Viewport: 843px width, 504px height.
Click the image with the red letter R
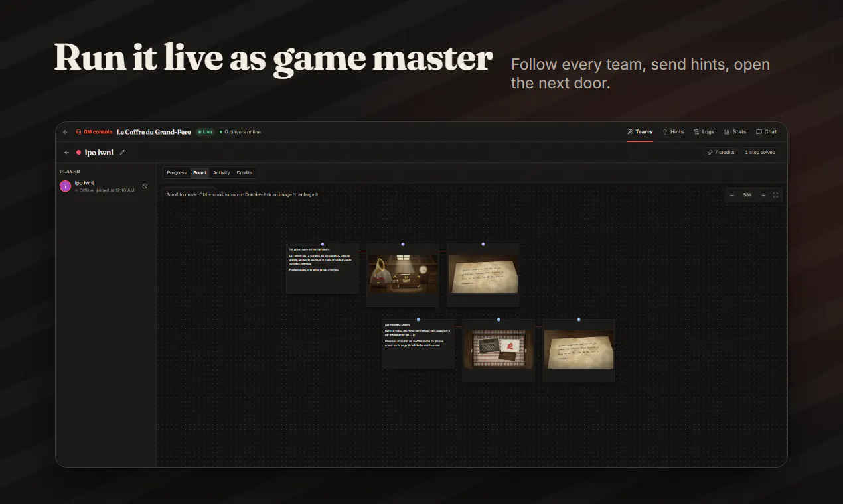tap(498, 349)
